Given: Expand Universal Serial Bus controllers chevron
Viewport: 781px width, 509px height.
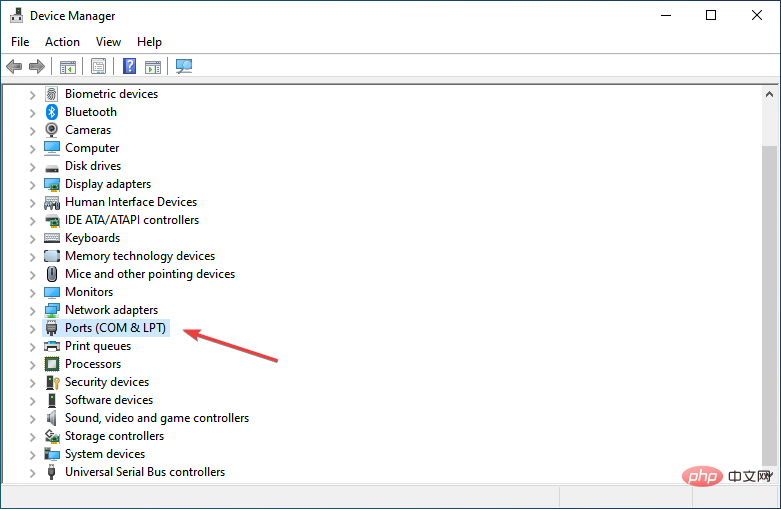Looking at the screenshot, I should tap(32, 473).
